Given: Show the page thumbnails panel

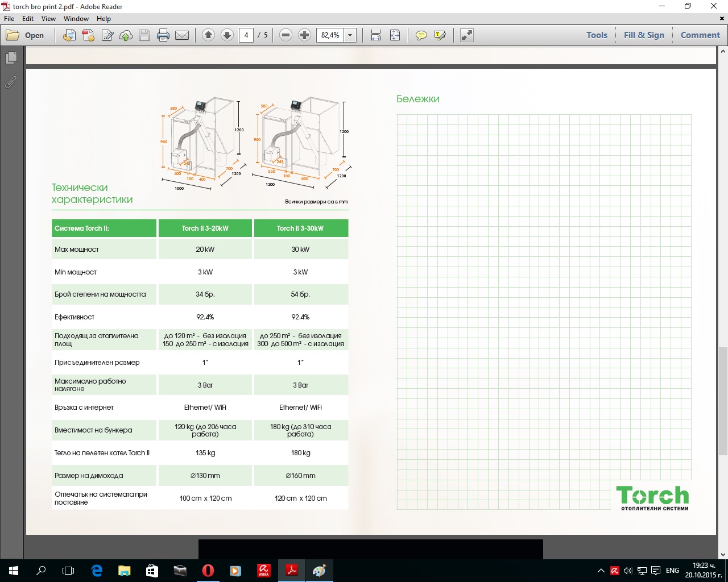Looking at the screenshot, I should tap(11, 57).
